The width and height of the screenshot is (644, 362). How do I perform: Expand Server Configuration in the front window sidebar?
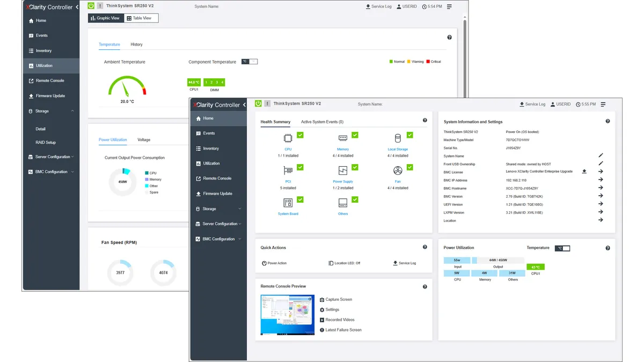tap(240, 224)
